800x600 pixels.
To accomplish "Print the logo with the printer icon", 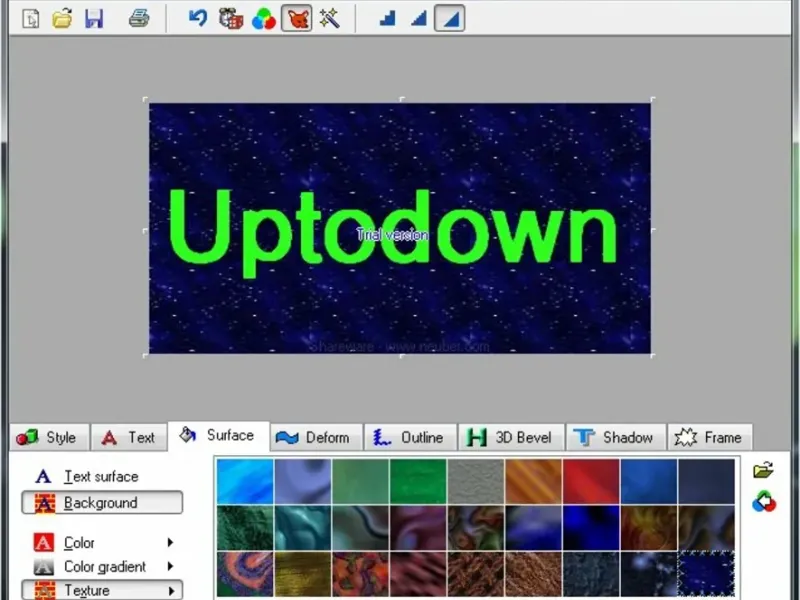I will pyautogui.click(x=139, y=19).
